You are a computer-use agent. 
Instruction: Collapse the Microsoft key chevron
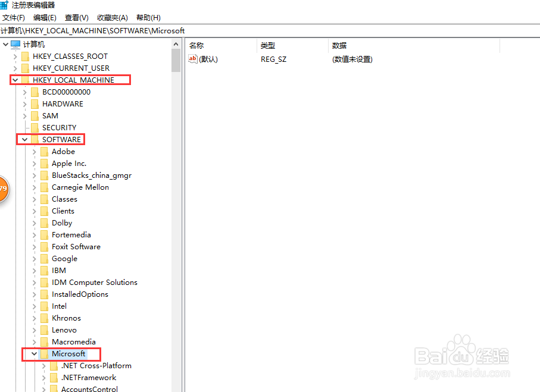(34, 354)
